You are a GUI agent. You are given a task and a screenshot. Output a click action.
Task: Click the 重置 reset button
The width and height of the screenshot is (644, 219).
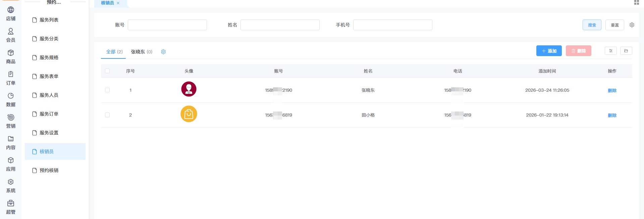[615, 25]
